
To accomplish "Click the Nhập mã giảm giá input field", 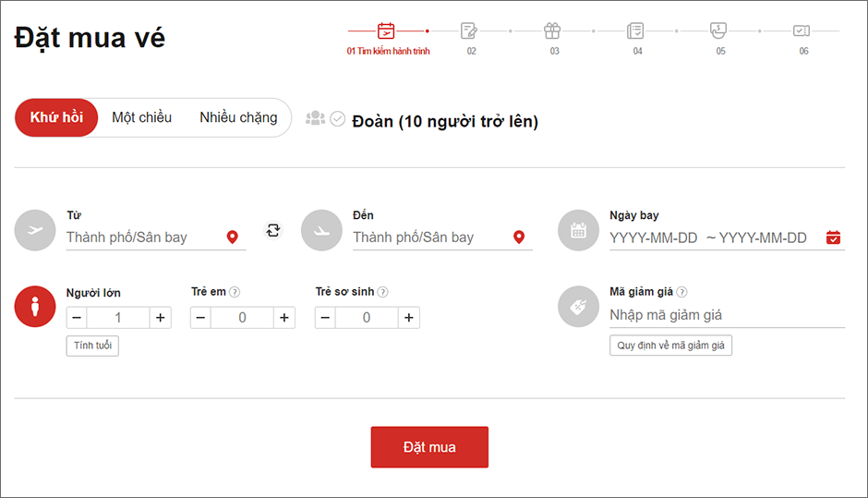I will coord(725,315).
